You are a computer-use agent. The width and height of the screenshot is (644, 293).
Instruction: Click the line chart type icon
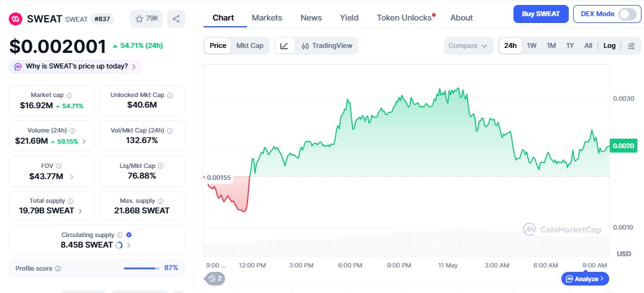click(x=284, y=45)
